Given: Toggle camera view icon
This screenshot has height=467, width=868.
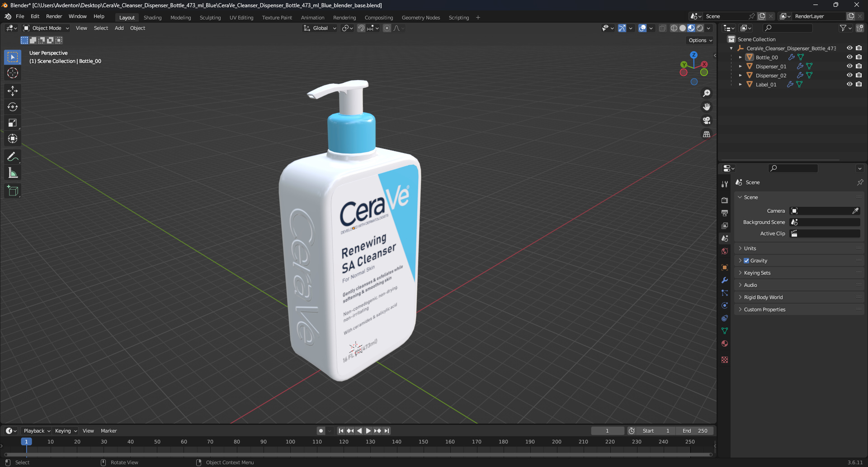Looking at the screenshot, I should pos(707,120).
